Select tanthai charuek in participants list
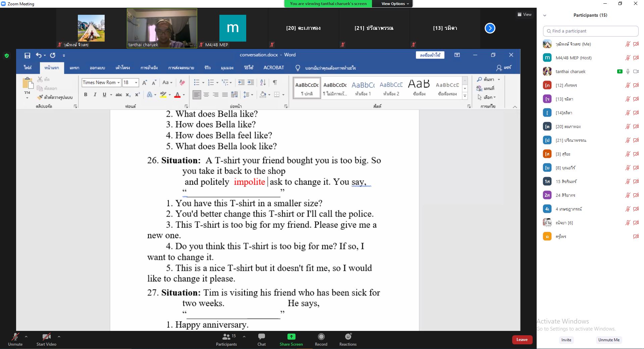 pyautogui.click(x=570, y=71)
